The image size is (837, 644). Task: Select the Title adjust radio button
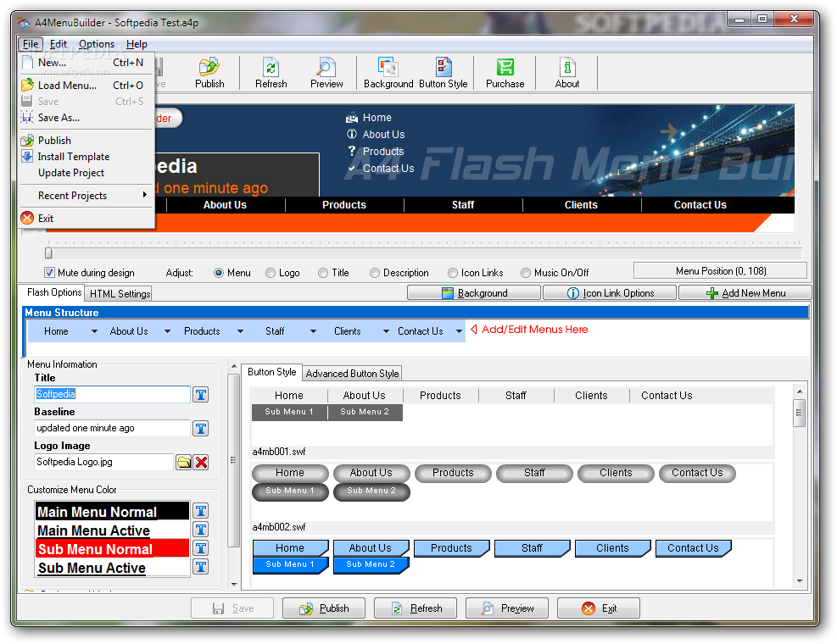pyautogui.click(x=323, y=273)
